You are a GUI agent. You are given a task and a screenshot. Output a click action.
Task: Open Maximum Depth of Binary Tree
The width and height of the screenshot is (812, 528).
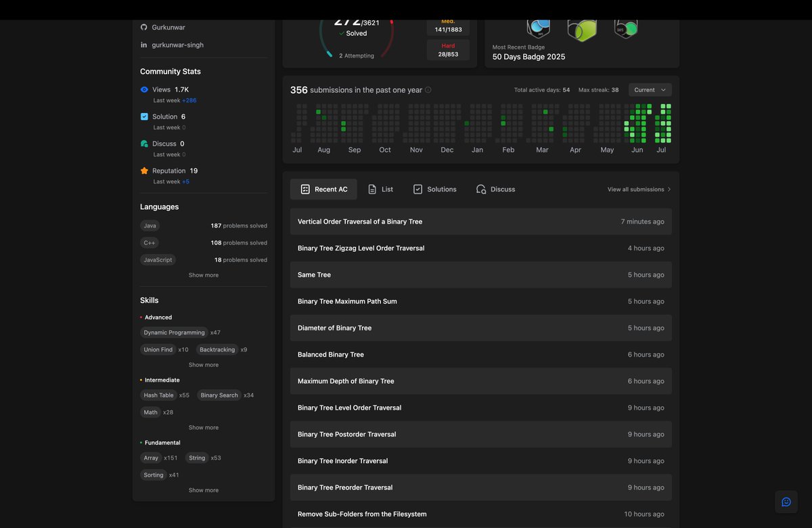pos(481,381)
